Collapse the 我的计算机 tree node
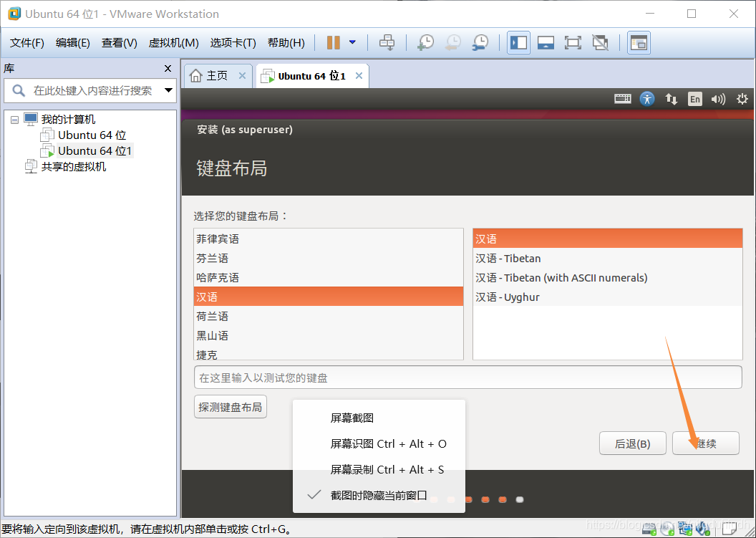The height and width of the screenshot is (538, 756). [x=14, y=119]
